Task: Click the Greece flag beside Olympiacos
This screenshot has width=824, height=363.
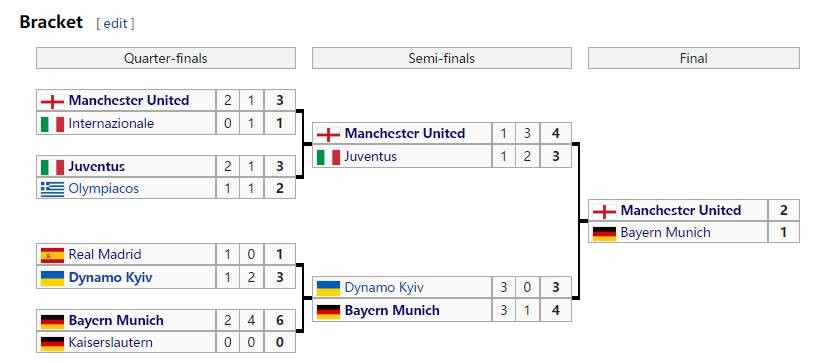Action: point(52,189)
